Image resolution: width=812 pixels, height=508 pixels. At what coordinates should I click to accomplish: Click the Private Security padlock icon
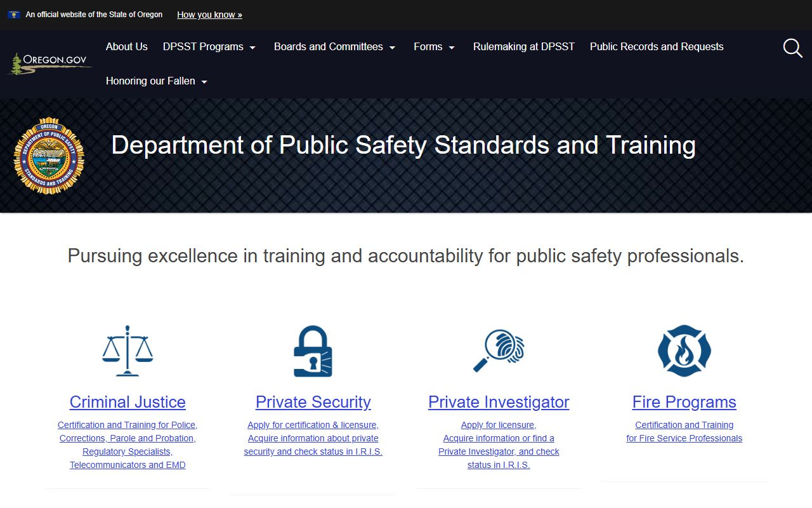pyautogui.click(x=313, y=351)
